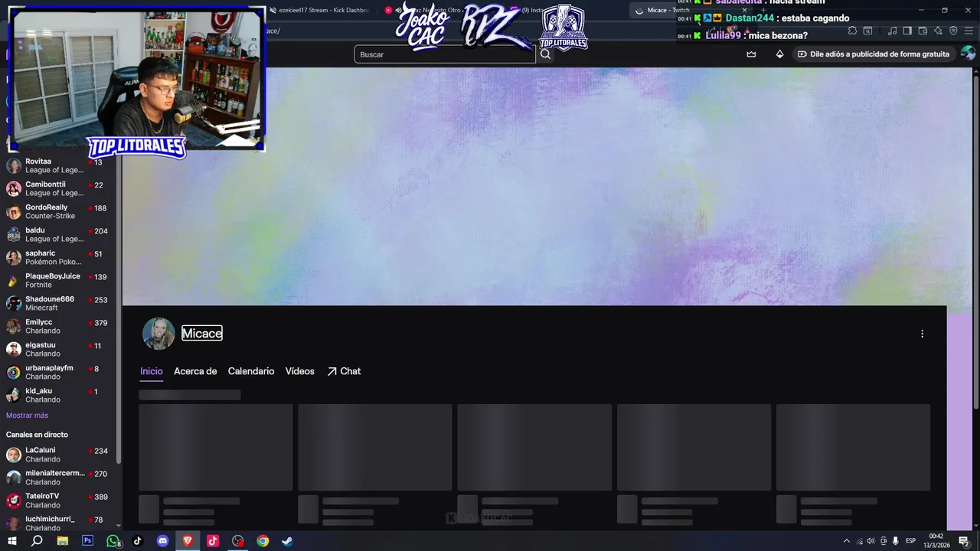Open Shadoune666 Minecraft channel
Image resolution: width=980 pixels, height=551 pixels.
click(x=57, y=304)
